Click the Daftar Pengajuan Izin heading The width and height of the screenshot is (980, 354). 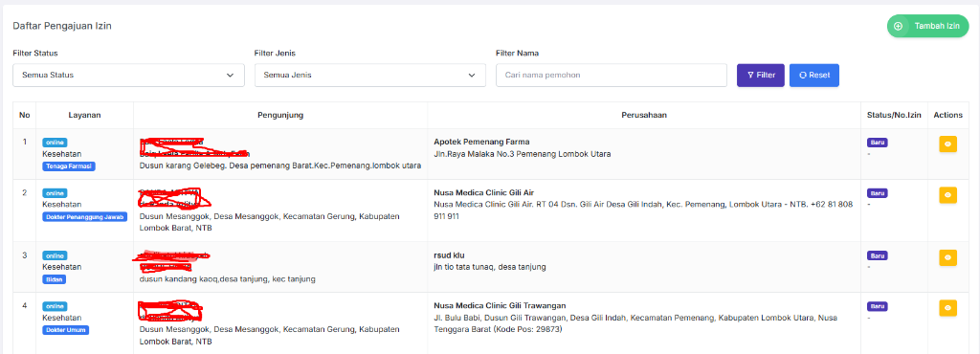pyautogui.click(x=62, y=26)
